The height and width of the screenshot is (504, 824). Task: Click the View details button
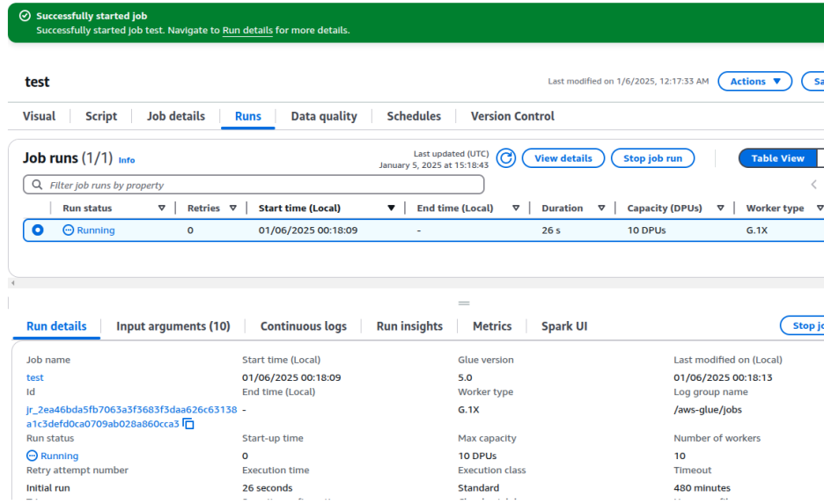tap(563, 158)
